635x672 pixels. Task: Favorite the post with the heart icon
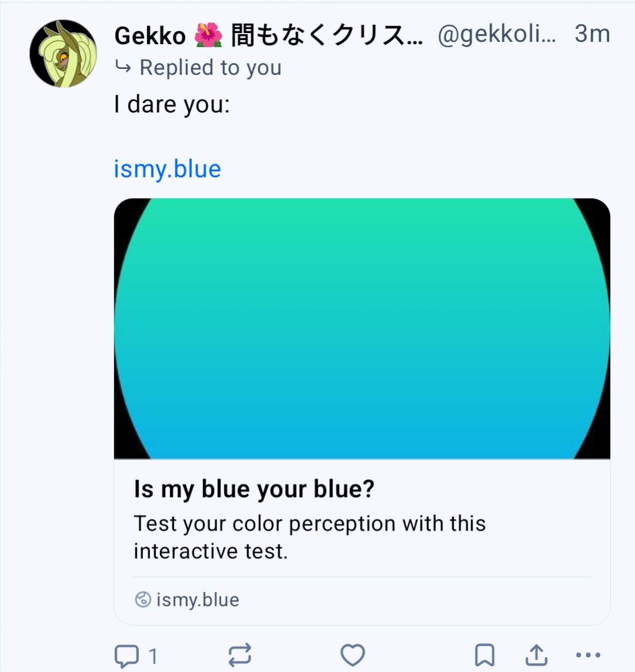tap(353, 655)
